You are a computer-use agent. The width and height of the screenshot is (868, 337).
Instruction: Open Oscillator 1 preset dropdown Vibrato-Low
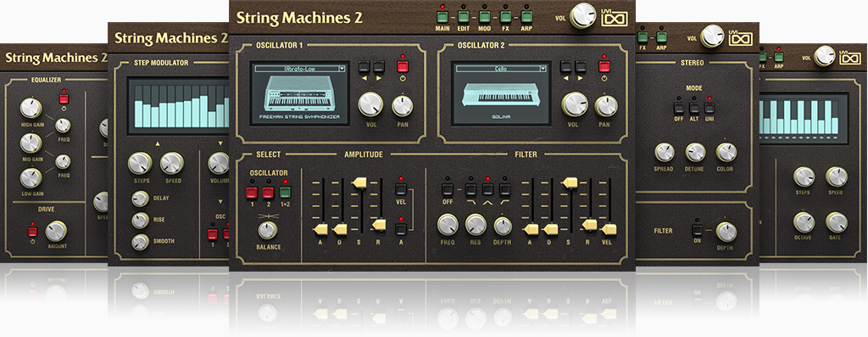click(299, 68)
